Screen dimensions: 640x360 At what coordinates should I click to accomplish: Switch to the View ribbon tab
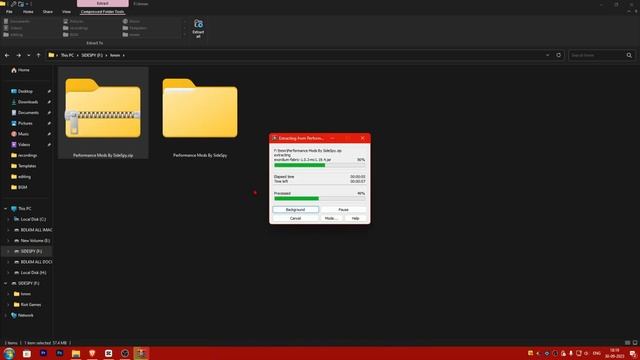(x=66, y=12)
